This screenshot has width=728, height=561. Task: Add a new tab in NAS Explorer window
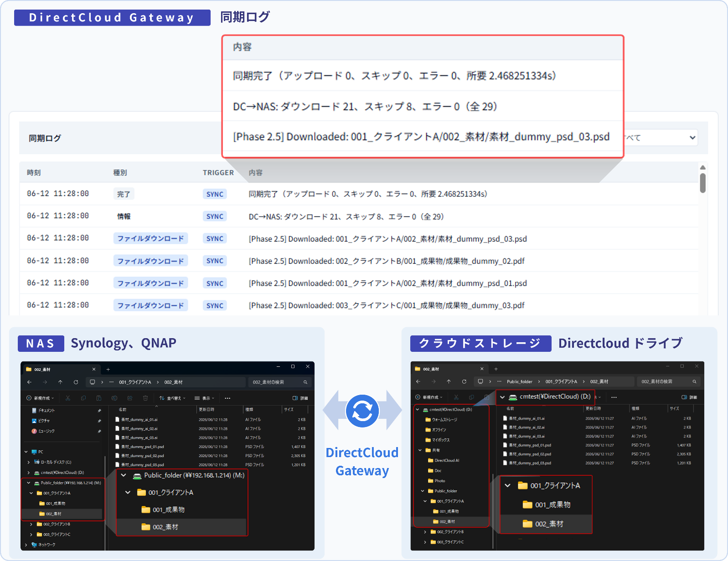point(108,369)
